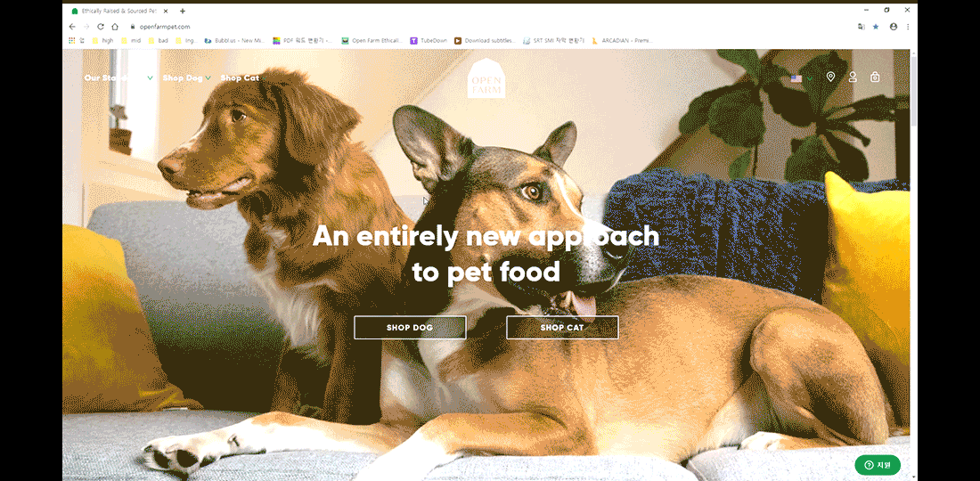Open the Chrome user profile icon

893,27
